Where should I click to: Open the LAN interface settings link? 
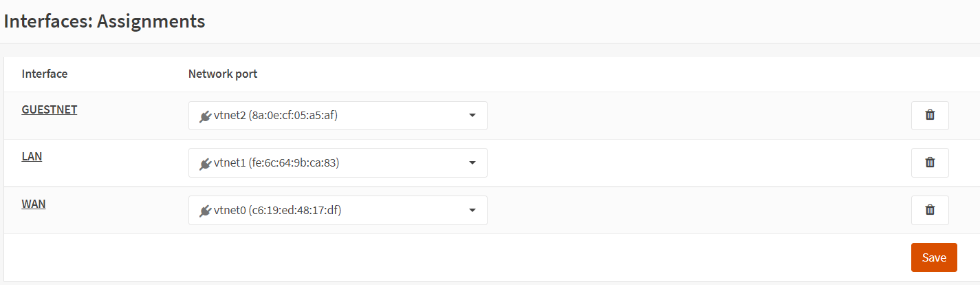32,156
